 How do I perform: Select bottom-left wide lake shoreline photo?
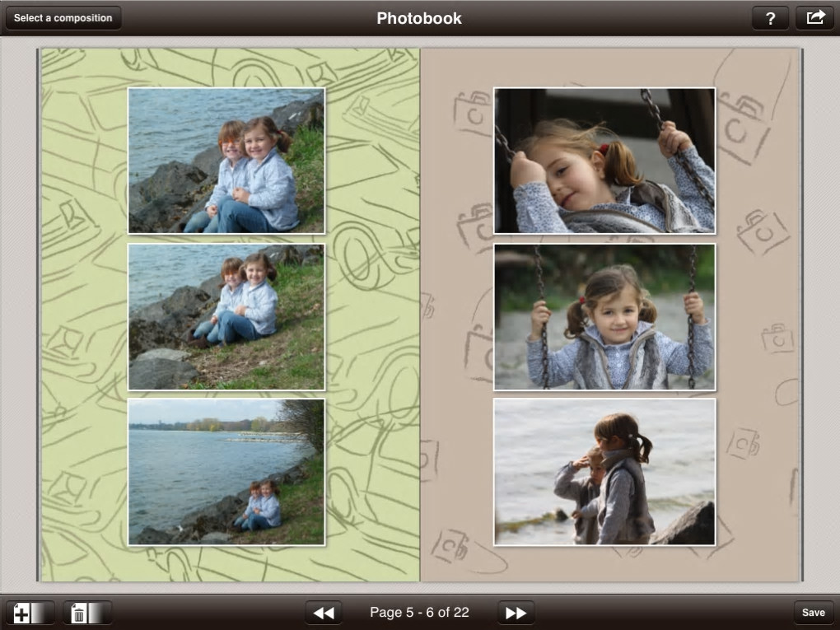coord(226,472)
